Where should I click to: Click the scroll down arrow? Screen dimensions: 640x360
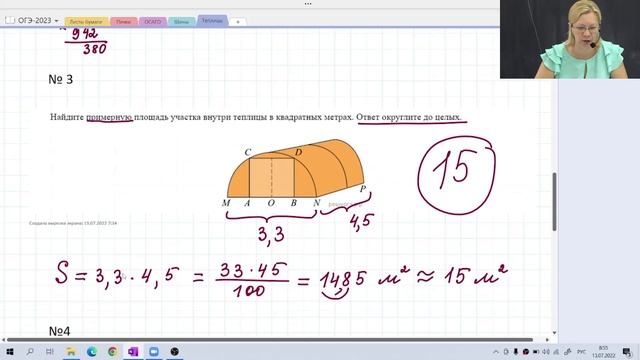pos(554,333)
